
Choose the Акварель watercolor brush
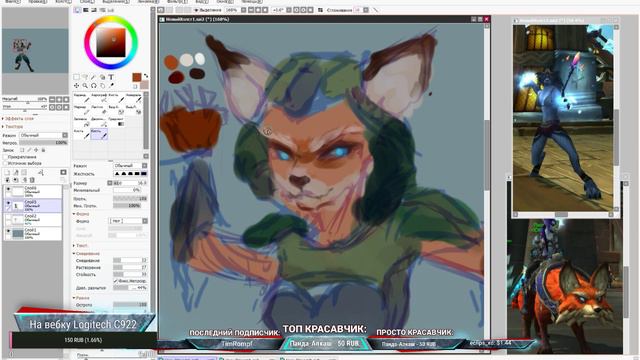[134, 98]
